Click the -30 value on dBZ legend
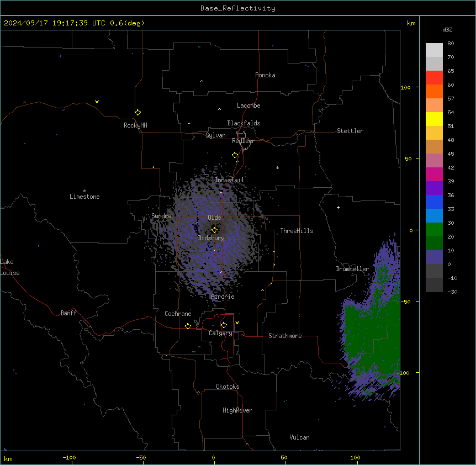Screen dimensions: 476x465 (452, 292)
